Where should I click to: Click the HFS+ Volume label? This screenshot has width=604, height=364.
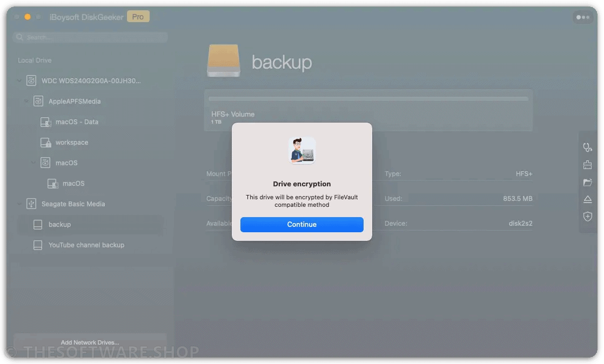pyautogui.click(x=233, y=114)
